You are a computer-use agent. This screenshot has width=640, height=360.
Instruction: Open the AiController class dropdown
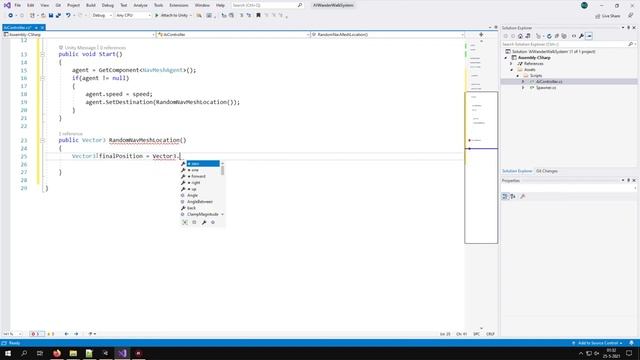233,35
